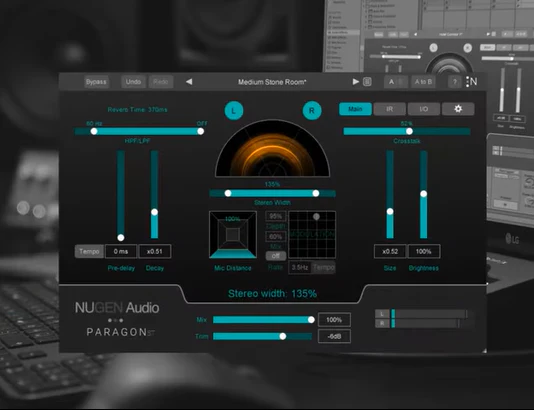Select the previous preset arrow
The image size is (534, 410).
click(189, 82)
